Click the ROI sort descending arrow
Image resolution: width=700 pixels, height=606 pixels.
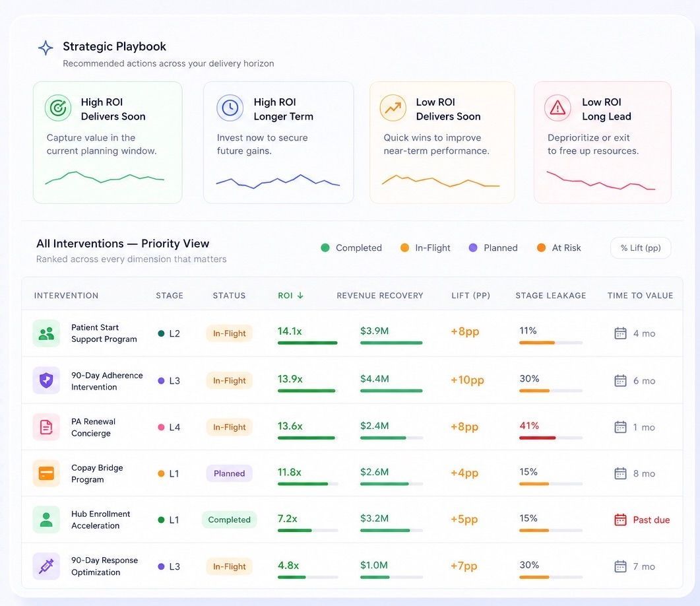point(300,295)
